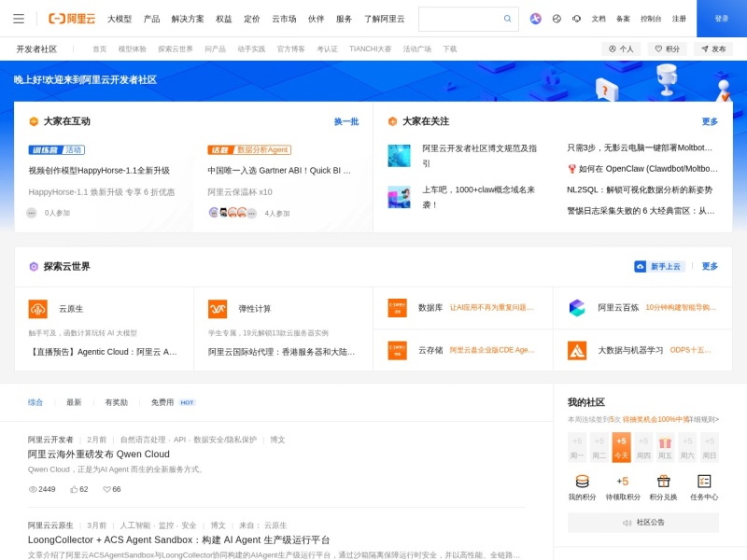Open 我的积分 coins icon
The image size is (747, 560).
[x=582, y=482]
